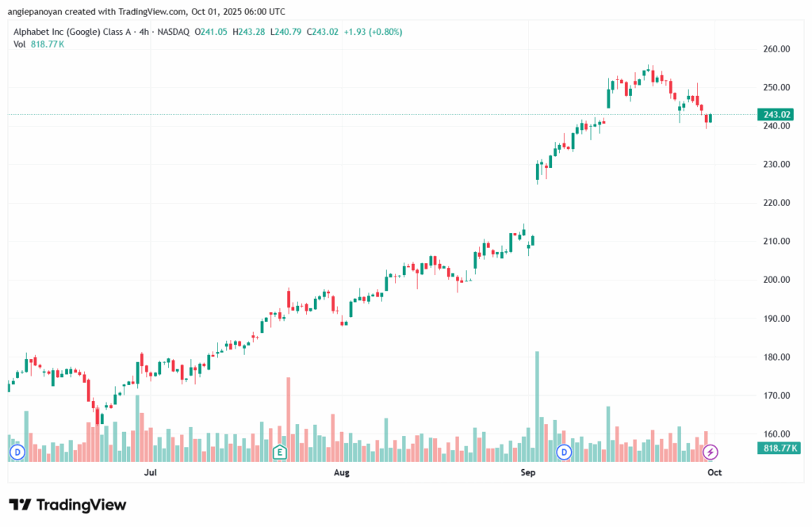Select the Oct label on the time axis
Image resolution: width=812 pixels, height=527 pixels.
(x=714, y=473)
